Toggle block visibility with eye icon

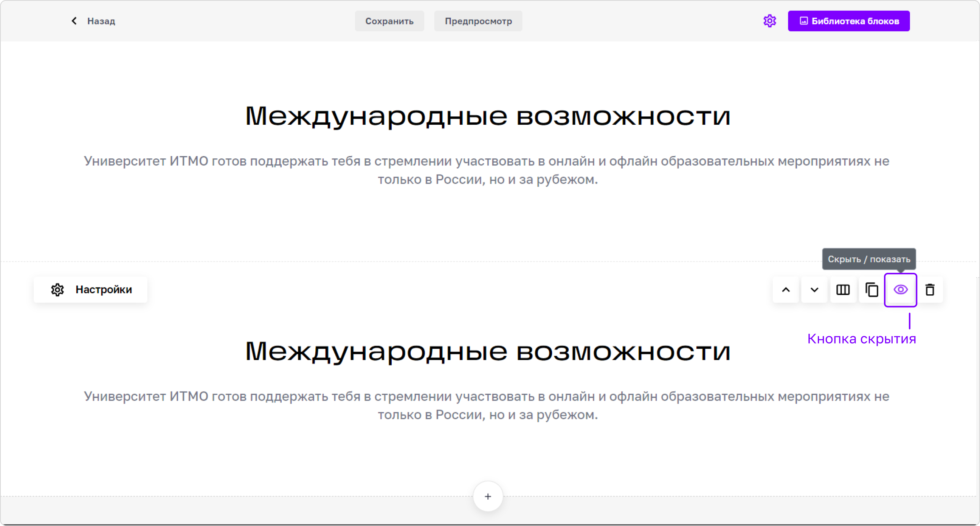pyautogui.click(x=901, y=290)
